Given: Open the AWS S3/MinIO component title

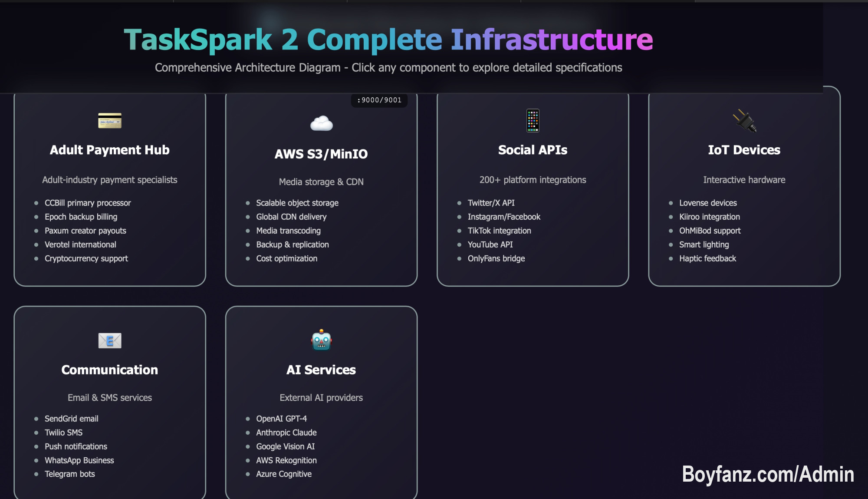Looking at the screenshot, I should coord(321,154).
